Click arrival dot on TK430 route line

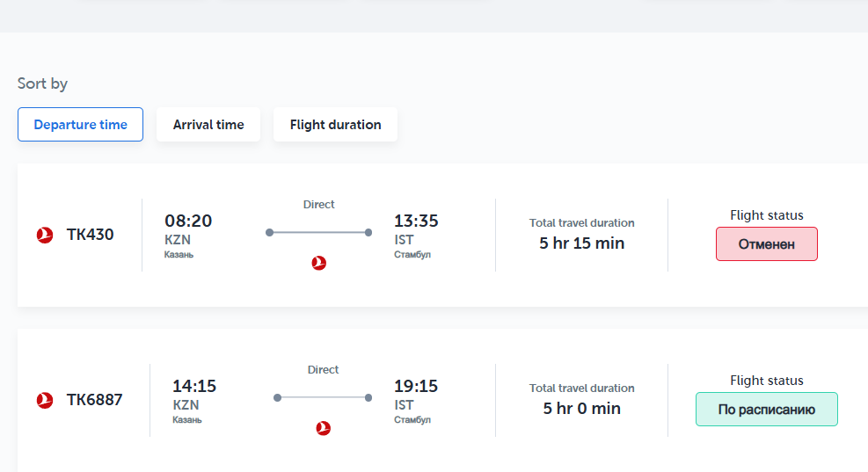[x=368, y=232]
